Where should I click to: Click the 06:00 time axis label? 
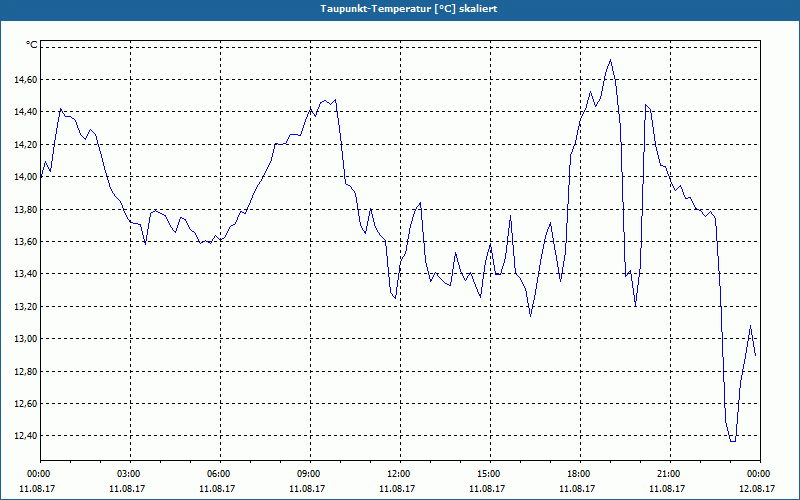(x=220, y=474)
